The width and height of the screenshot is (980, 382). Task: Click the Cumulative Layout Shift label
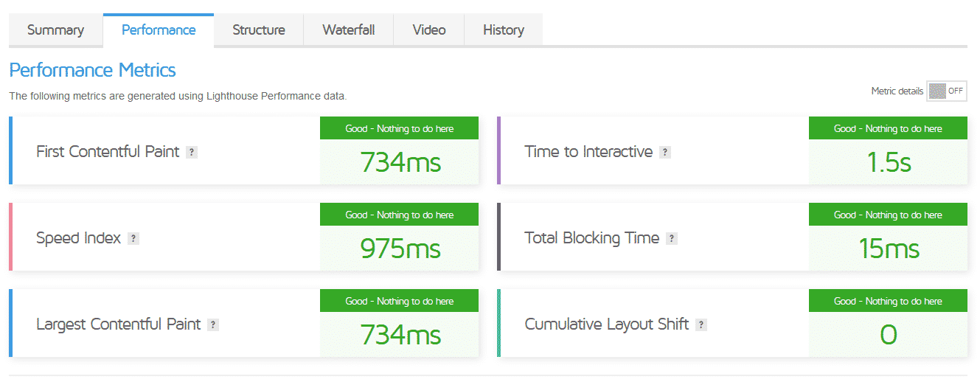click(606, 324)
